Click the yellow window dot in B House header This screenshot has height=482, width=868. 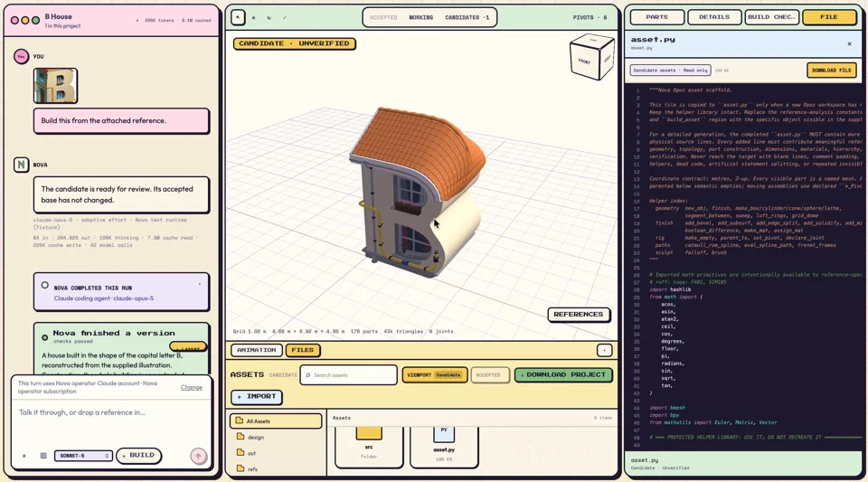(25, 21)
